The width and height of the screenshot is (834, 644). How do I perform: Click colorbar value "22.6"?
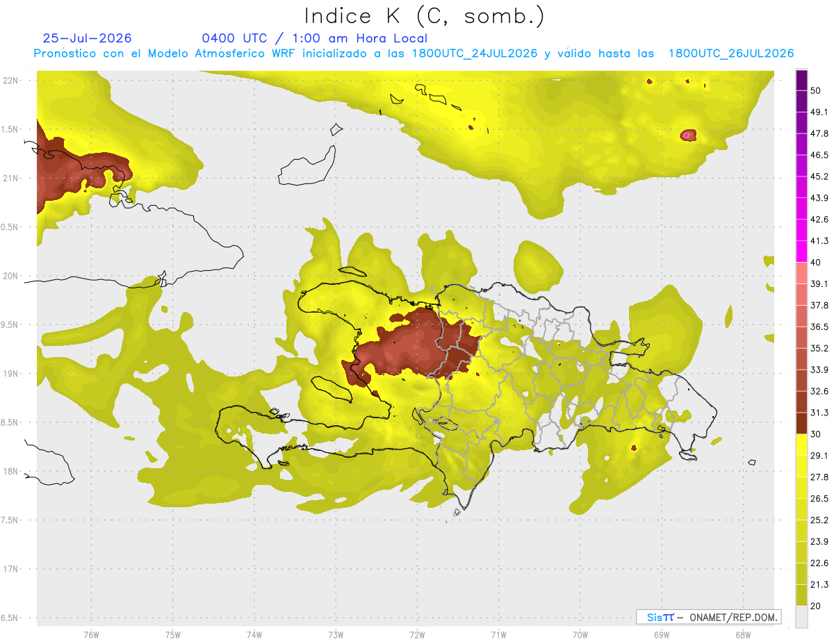[x=819, y=563]
